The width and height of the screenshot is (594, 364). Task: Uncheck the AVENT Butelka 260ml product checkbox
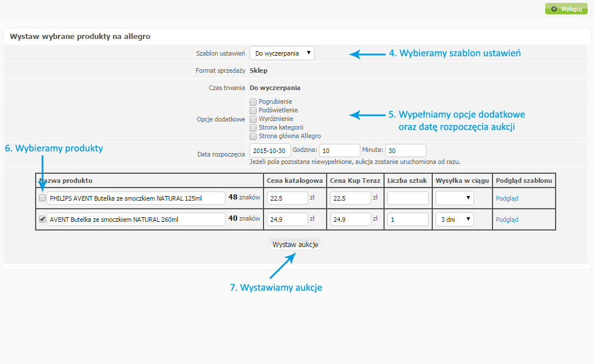[42, 219]
